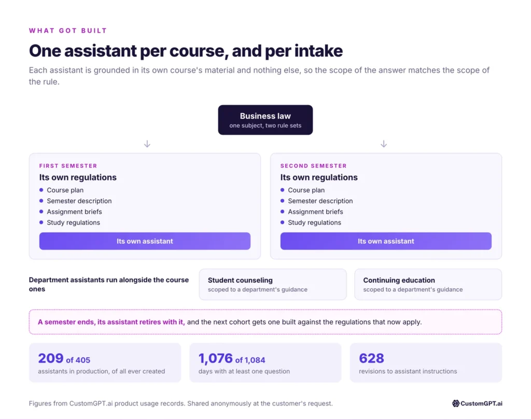This screenshot has width=531, height=420.
Task: Click the CustomGPT.ai brand name text
Action: (482, 403)
